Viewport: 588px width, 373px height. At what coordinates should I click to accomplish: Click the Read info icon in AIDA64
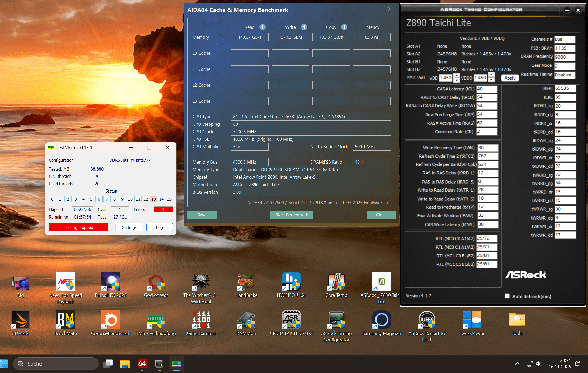click(x=263, y=27)
